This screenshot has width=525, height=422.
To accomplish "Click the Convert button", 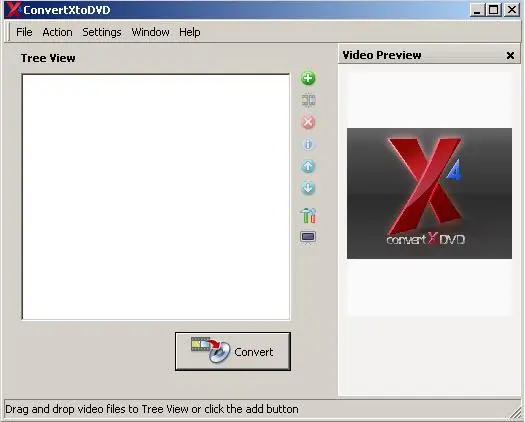I will click(233, 351).
